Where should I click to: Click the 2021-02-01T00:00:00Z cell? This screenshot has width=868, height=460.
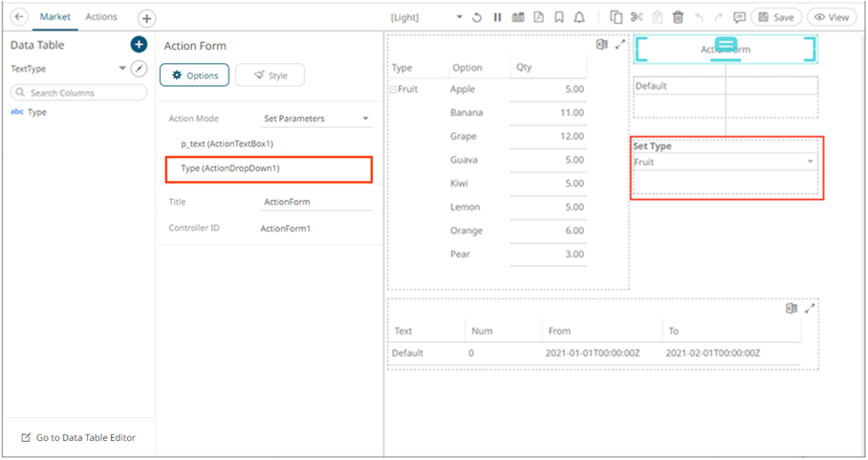pyautogui.click(x=713, y=353)
